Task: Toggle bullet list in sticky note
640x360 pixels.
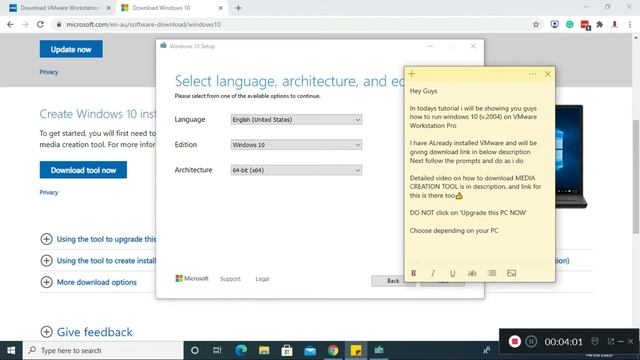Action: coord(492,273)
